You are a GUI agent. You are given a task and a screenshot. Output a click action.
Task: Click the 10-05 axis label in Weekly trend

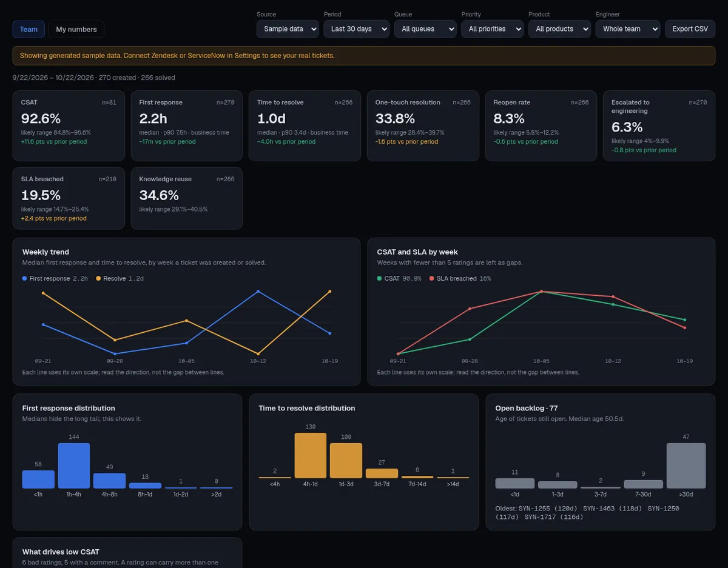tap(186, 361)
